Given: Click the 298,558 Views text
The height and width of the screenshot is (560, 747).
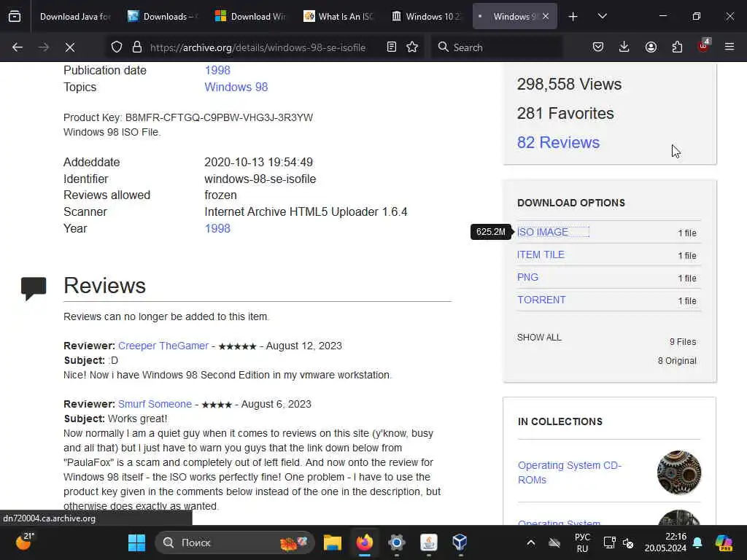Looking at the screenshot, I should click(x=569, y=85).
